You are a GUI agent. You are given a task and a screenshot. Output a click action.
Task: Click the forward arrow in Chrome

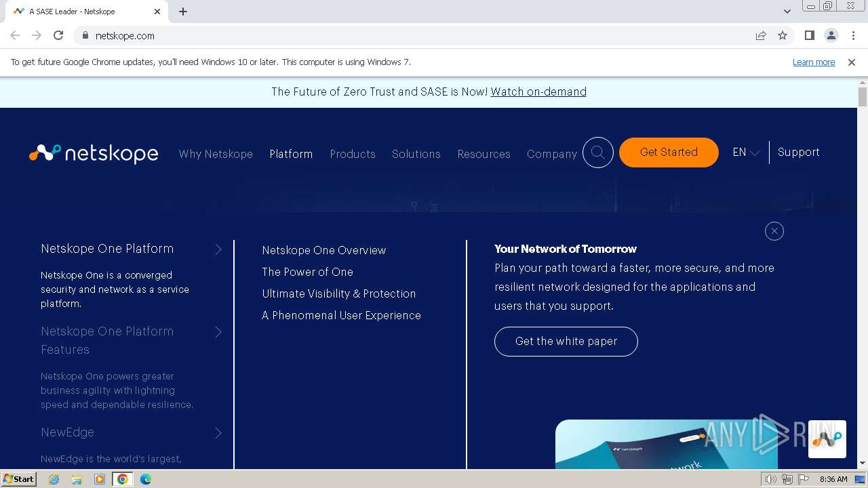(37, 35)
